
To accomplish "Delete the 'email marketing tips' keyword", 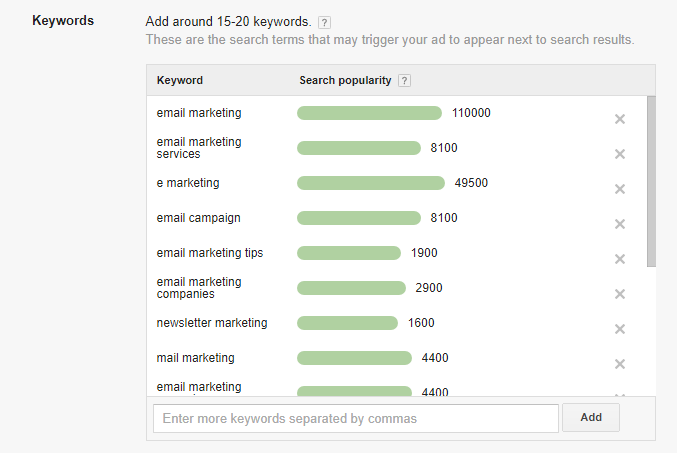I will pos(620,259).
